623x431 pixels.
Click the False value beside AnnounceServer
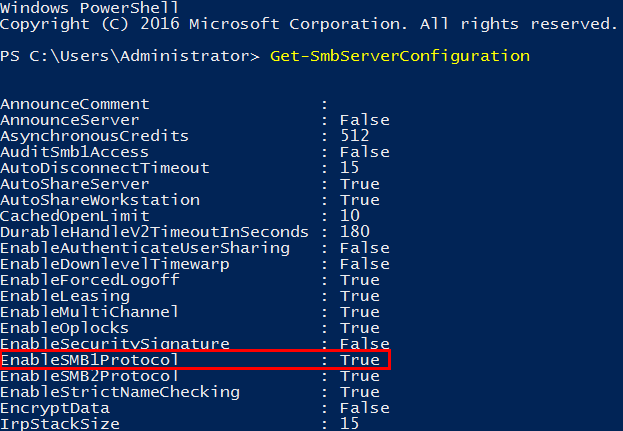click(x=364, y=120)
